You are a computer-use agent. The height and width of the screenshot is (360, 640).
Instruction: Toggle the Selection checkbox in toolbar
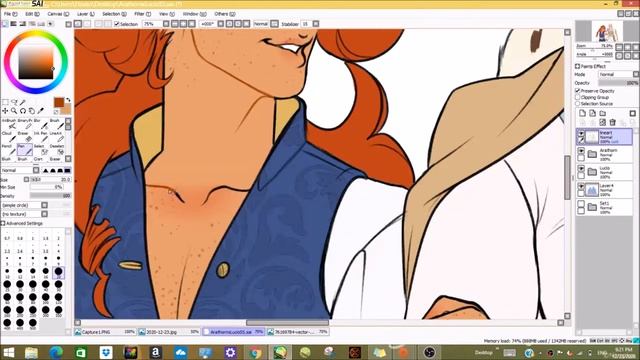click(117, 24)
